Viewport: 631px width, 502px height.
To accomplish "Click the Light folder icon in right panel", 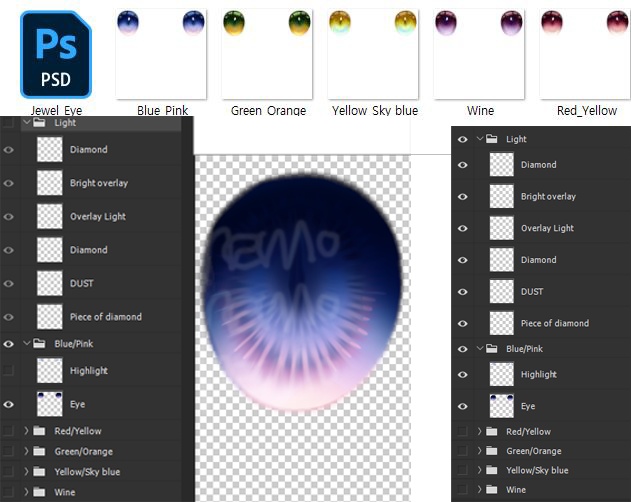I will tap(492, 139).
